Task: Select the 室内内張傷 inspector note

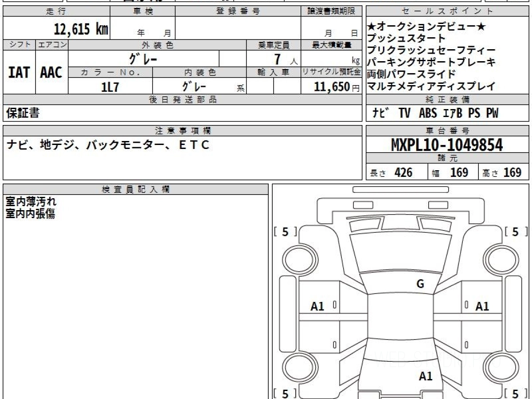Action: click(30, 214)
